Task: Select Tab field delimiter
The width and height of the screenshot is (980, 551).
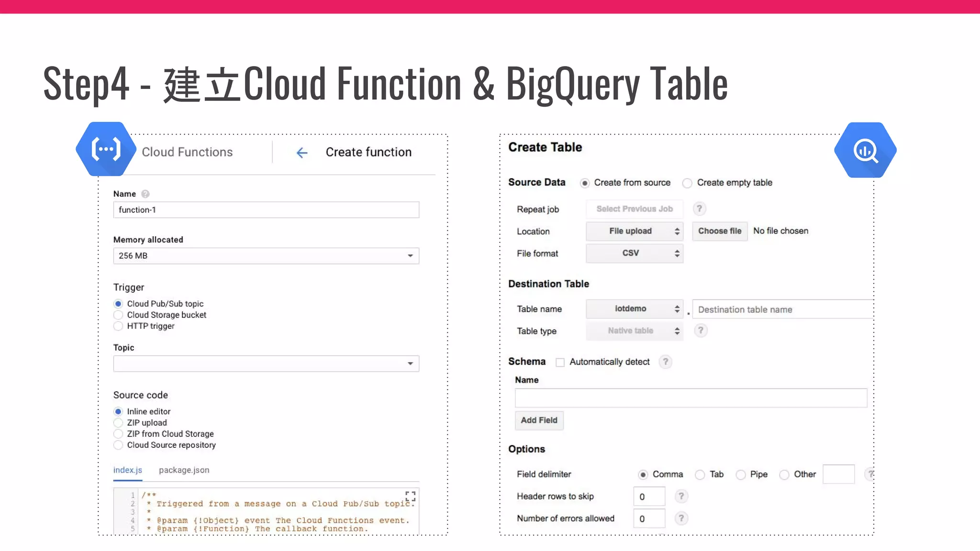Action: [700, 474]
